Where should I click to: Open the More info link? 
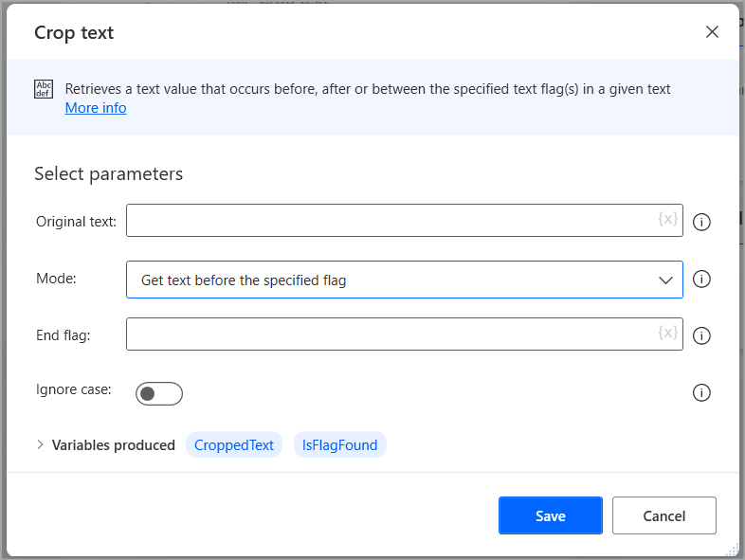coord(96,108)
